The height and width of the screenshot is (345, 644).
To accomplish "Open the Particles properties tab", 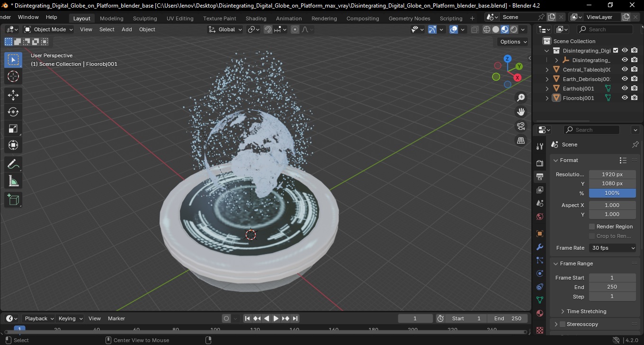I will [539, 260].
